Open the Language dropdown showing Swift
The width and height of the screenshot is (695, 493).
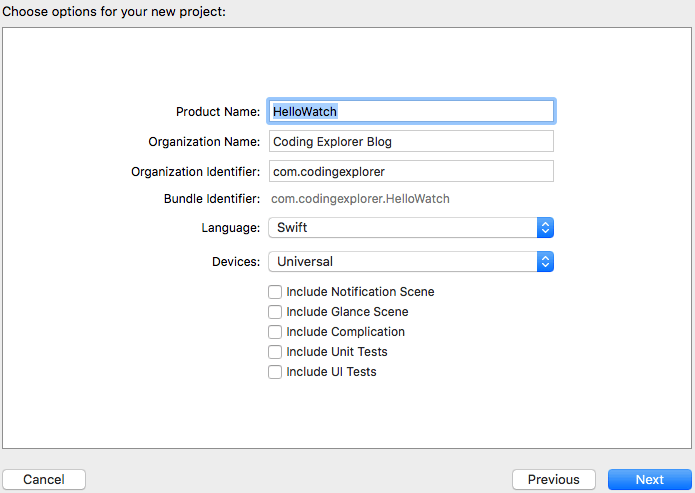[x=400, y=227]
